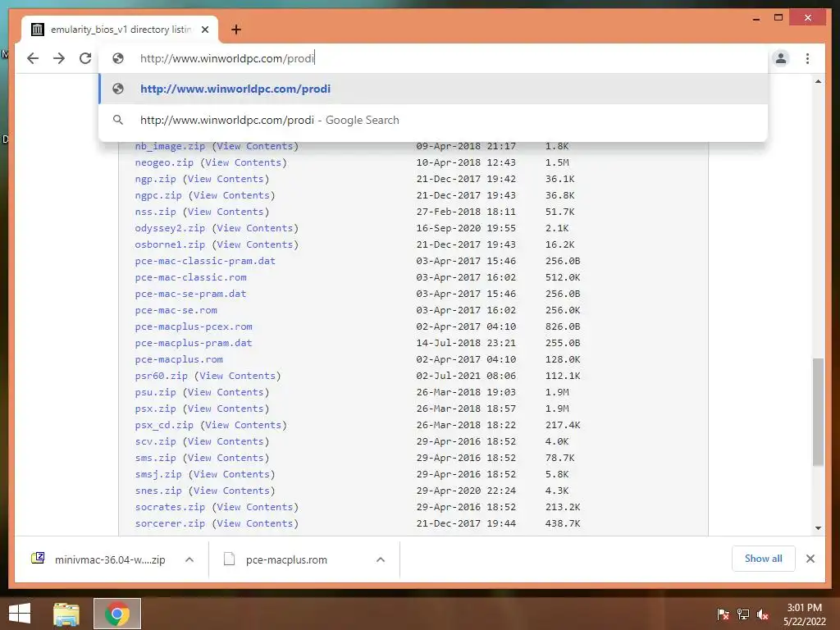Download pce-mac-classic.rom
Image resolution: width=840 pixels, height=630 pixels.
(x=190, y=277)
